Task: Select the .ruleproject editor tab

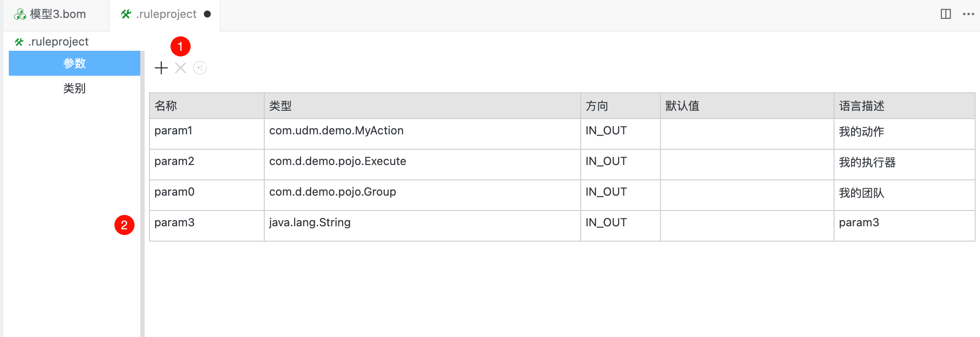Action: [166, 14]
